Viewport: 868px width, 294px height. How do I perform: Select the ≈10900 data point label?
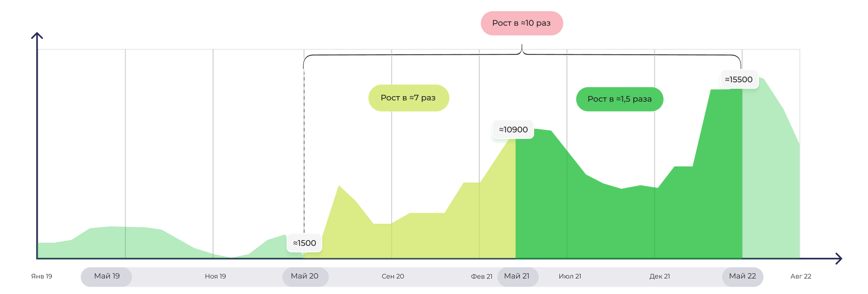pos(513,130)
